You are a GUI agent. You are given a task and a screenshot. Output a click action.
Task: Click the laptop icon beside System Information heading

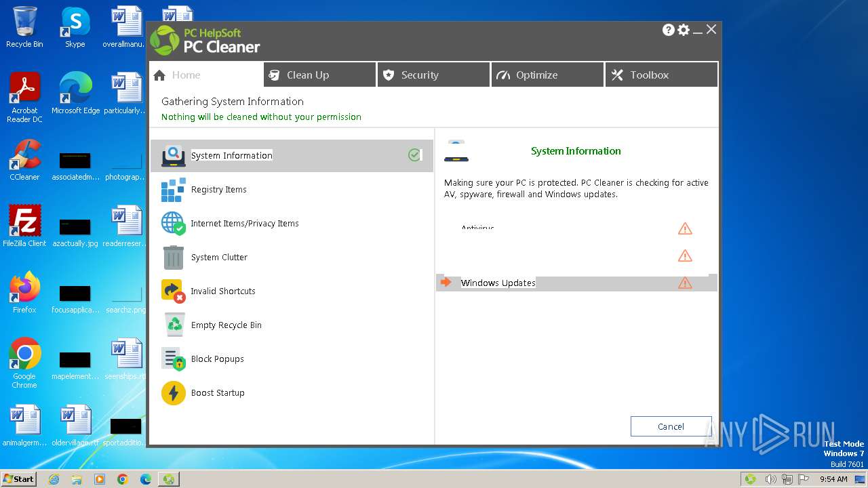click(x=456, y=150)
